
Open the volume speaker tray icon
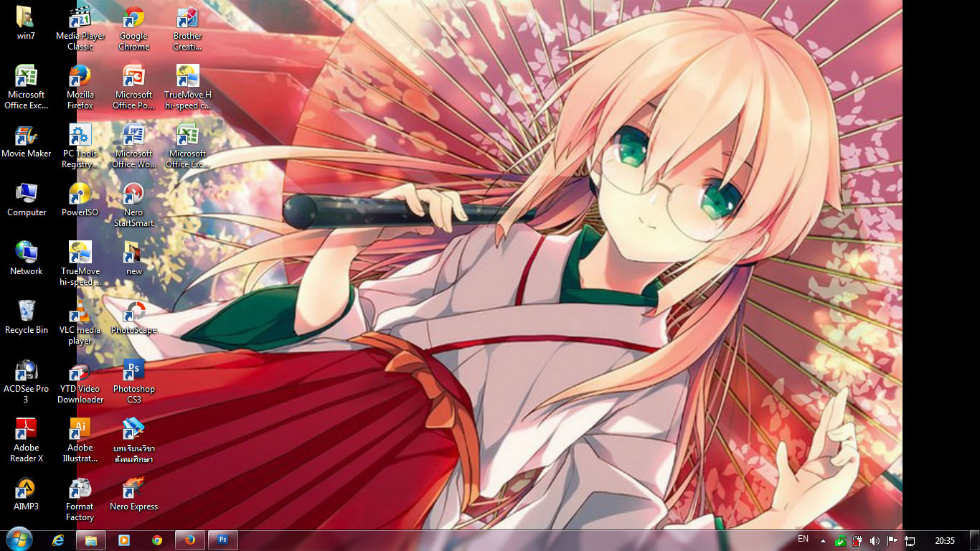[x=875, y=541]
